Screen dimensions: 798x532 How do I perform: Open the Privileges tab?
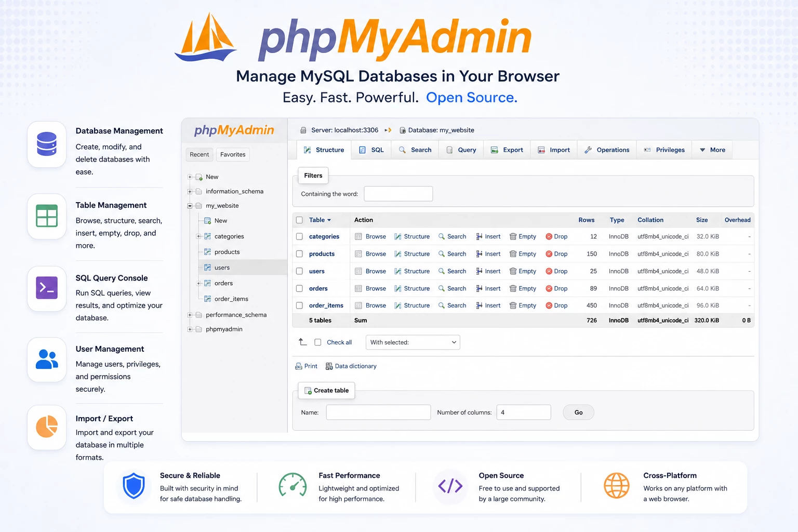point(664,150)
